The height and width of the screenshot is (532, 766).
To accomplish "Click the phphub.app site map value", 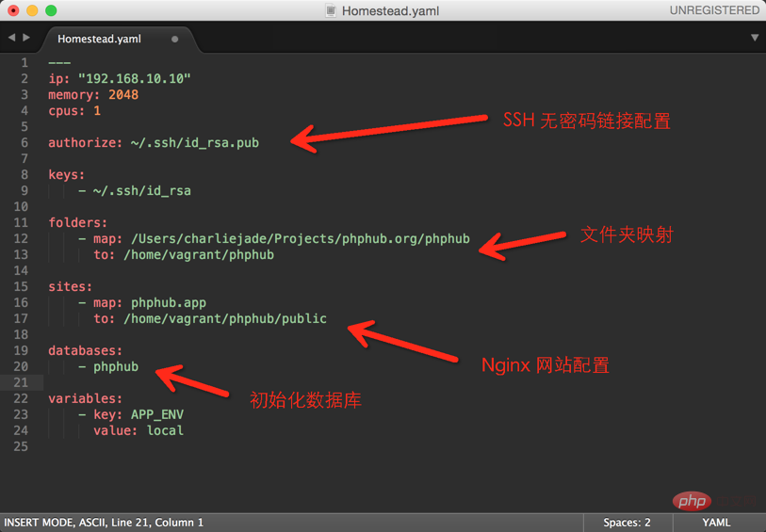I will point(169,302).
